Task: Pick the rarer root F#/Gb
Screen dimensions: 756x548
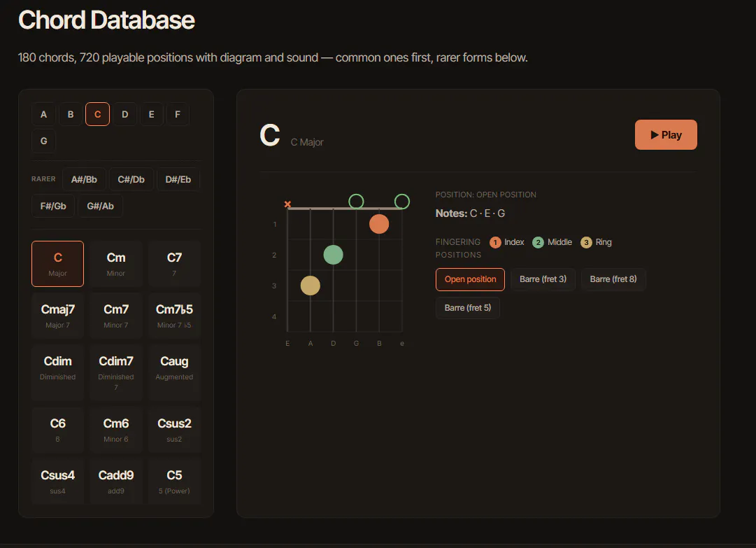Action: tap(53, 206)
